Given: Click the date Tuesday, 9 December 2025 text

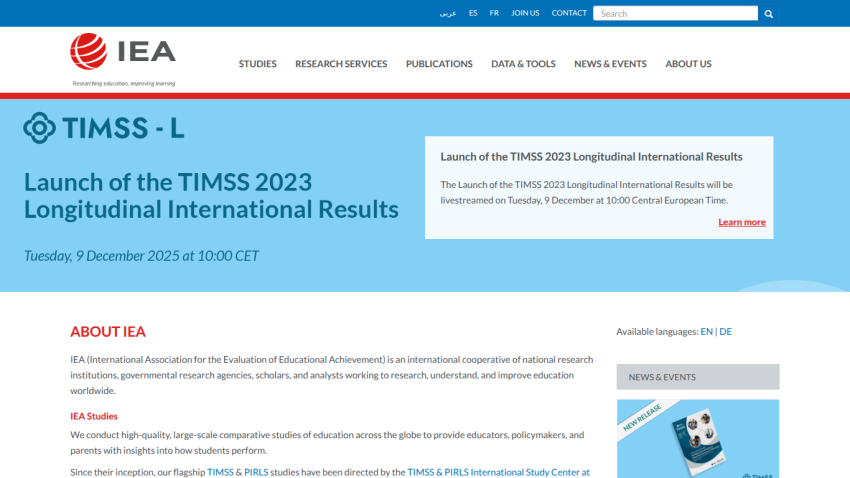Looking at the screenshot, I should [141, 256].
